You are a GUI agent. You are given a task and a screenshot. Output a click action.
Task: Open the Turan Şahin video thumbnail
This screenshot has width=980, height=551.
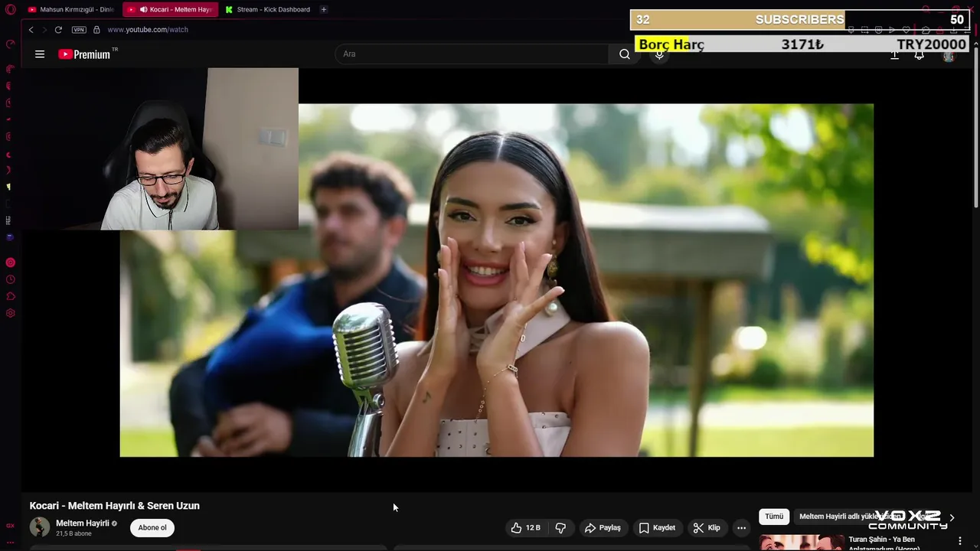802,543
